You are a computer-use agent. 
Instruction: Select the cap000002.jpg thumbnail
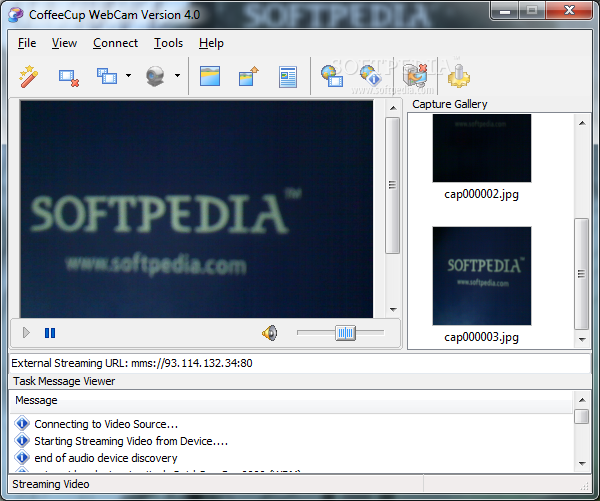482,148
